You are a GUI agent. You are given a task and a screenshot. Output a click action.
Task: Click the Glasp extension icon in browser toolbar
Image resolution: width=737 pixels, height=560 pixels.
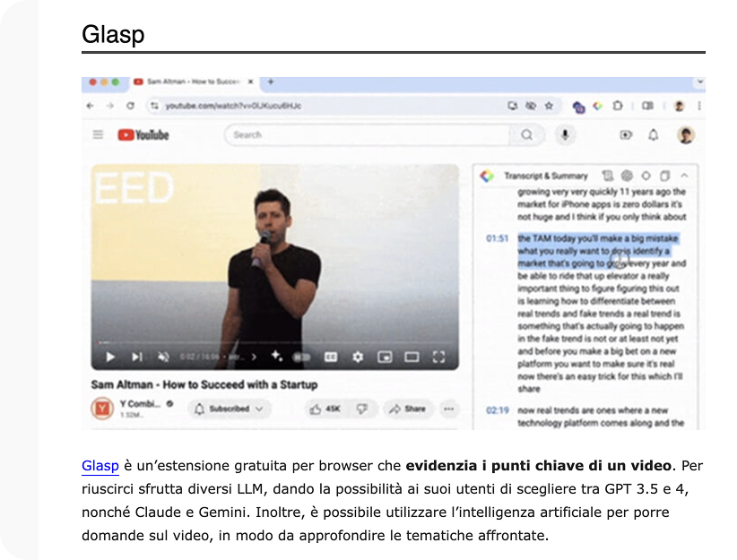point(598,106)
